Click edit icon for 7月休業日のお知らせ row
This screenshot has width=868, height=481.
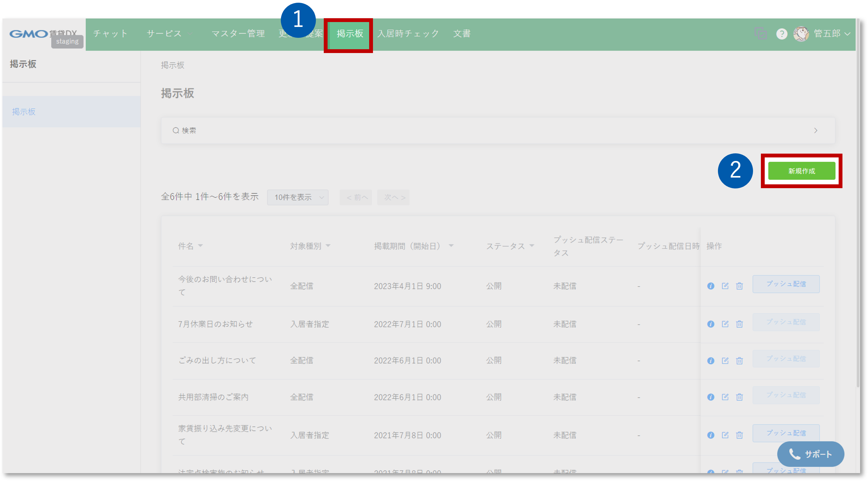(725, 324)
